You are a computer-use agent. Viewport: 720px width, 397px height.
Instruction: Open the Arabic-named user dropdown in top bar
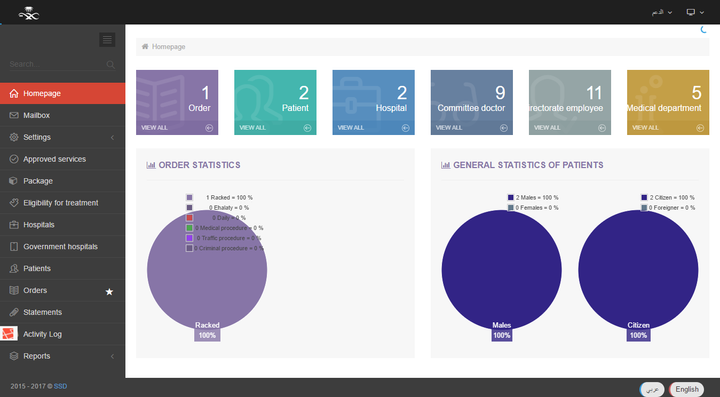pyautogui.click(x=662, y=12)
